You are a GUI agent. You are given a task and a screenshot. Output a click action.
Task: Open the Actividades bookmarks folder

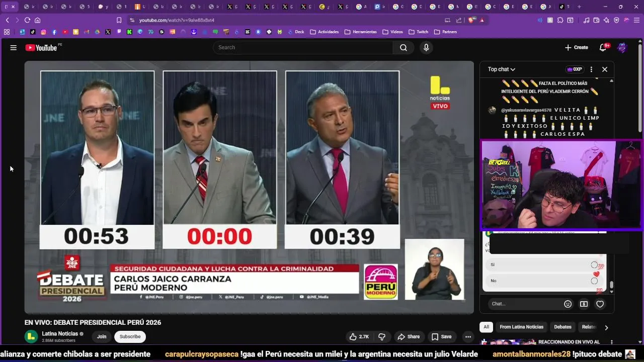(325, 32)
